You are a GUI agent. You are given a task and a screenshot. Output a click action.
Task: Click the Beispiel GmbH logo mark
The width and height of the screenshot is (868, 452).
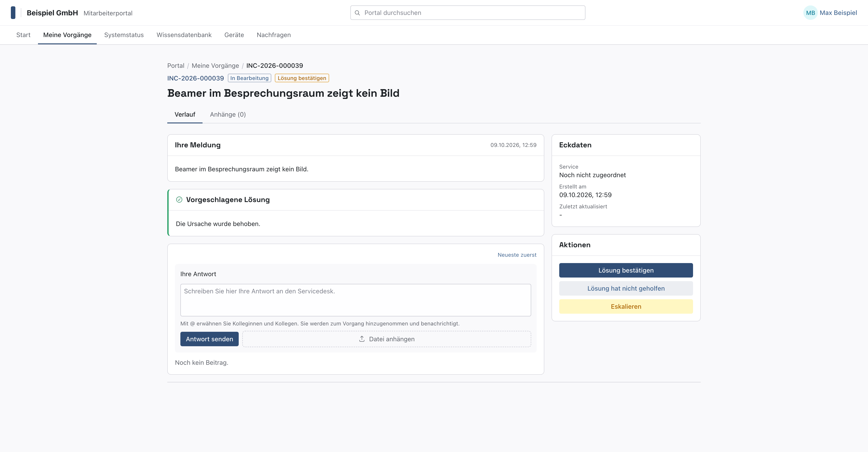coord(13,13)
